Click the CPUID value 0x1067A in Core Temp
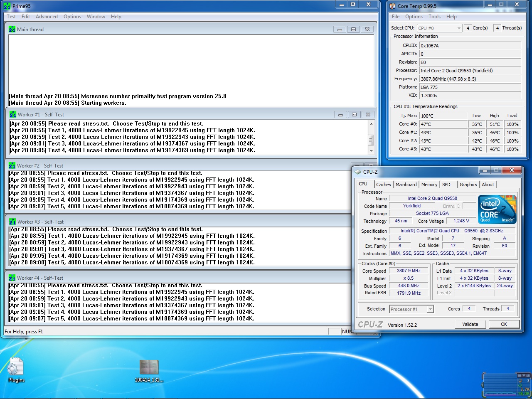532x399 pixels. pos(470,46)
